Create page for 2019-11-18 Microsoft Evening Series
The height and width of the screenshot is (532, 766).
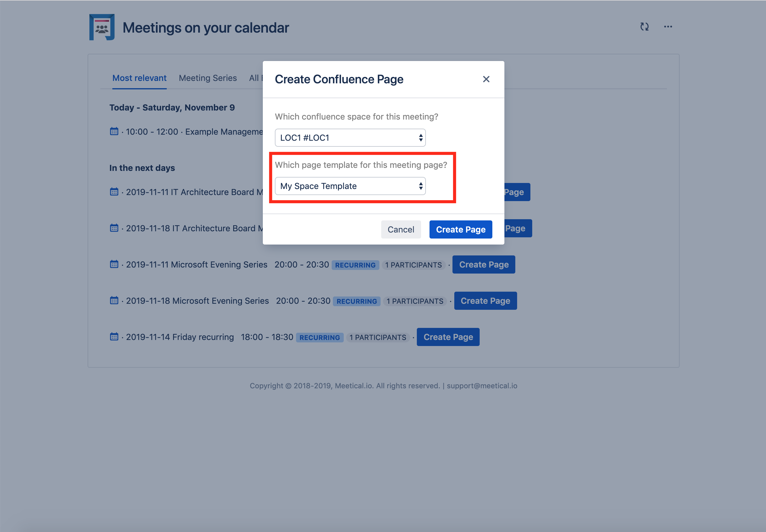tap(485, 301)
